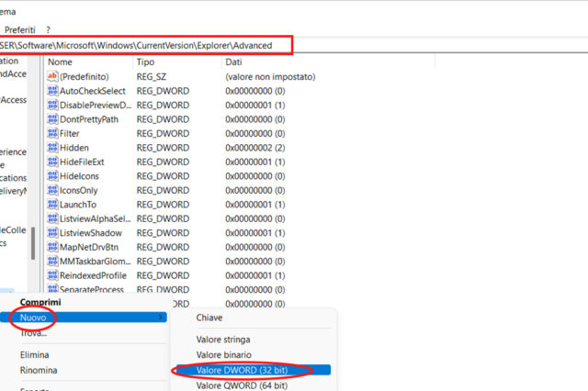This screenshot has height=391, width=588.
Task: Click the DontPrettyPath value icon
Action: point(52,119)
